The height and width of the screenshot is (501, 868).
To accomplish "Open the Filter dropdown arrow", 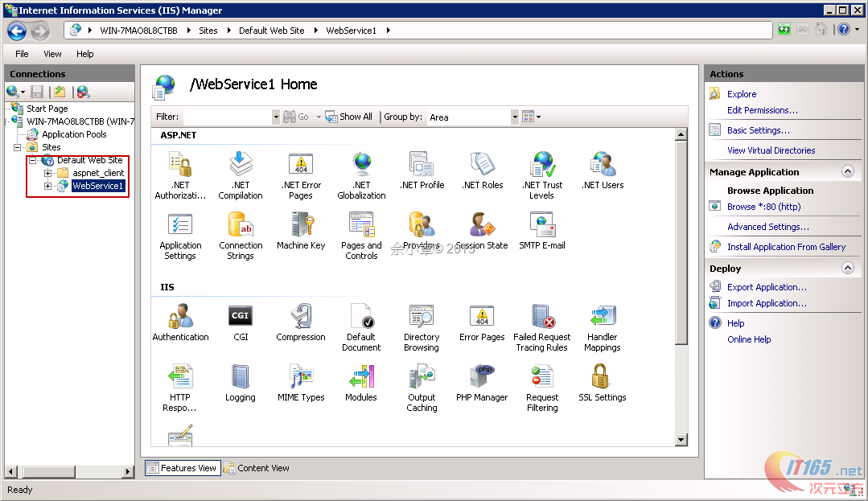I will tap(276, 117).
